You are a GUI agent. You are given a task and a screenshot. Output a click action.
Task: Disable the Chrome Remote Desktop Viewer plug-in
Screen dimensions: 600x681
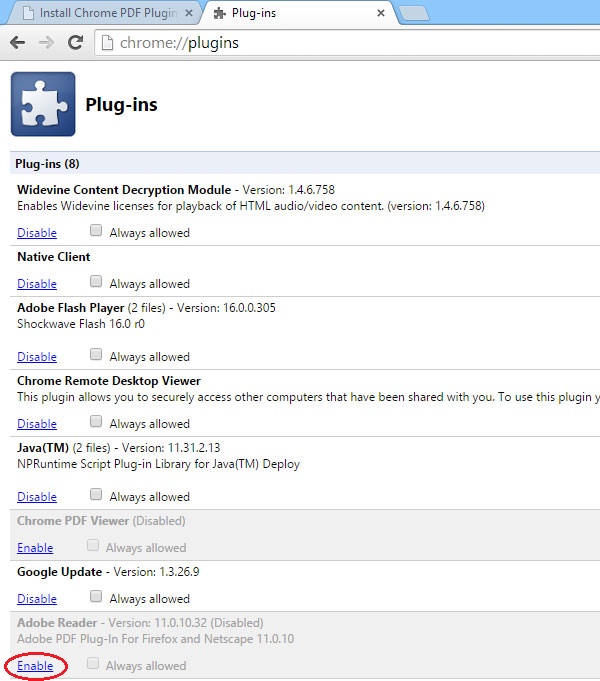tap(37, 424)
